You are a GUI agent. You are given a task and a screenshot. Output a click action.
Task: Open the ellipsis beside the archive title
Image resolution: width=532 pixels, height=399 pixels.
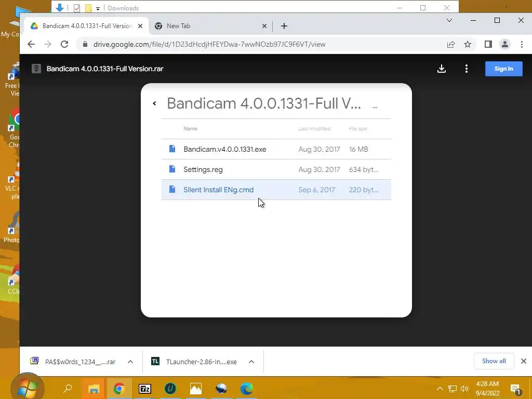point(375,107)
